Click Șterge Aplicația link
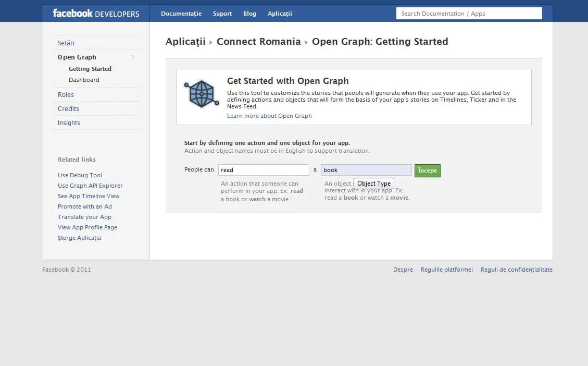The height and width of the screenshot is (366, 588). (x=79, y=238)
